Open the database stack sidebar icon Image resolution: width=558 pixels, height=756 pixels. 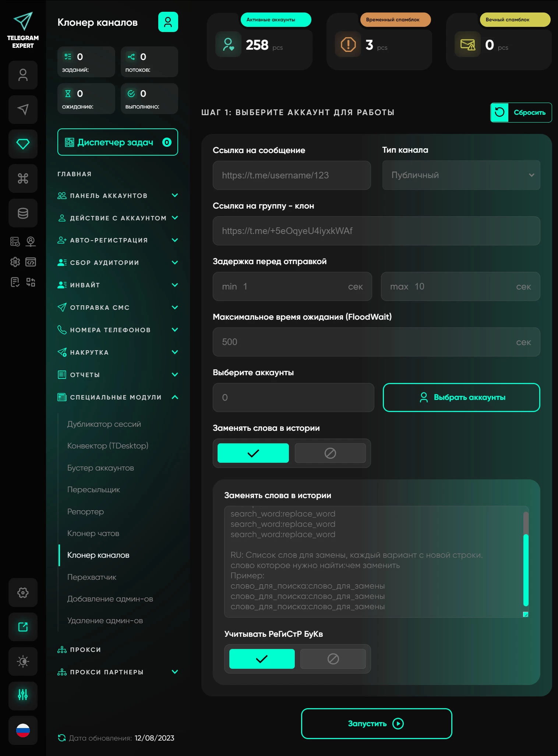(x=23, y=213)
